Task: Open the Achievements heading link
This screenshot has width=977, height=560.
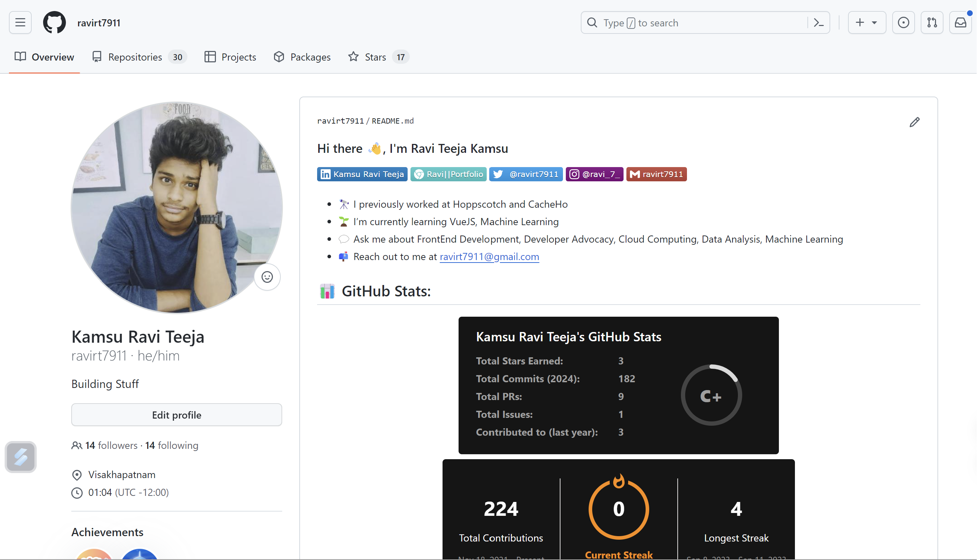Action: coord(107,532)
